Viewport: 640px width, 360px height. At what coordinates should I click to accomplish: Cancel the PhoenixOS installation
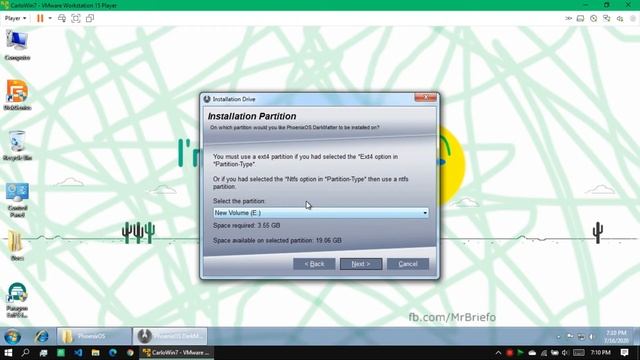[408, 264]
